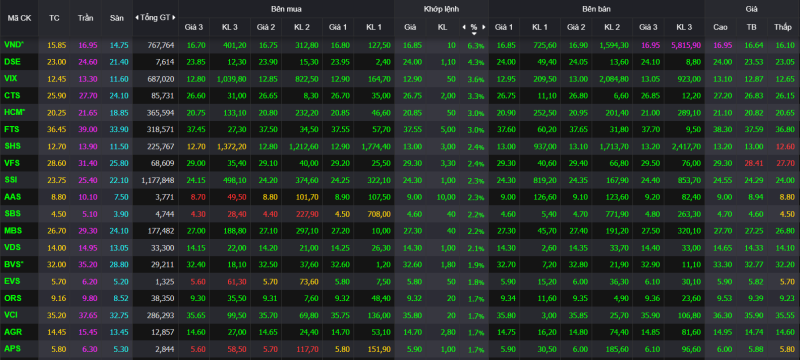Sort by the Trần column header
The width and height of the screenshot is (800, 360).
click(x=86, y=18)
